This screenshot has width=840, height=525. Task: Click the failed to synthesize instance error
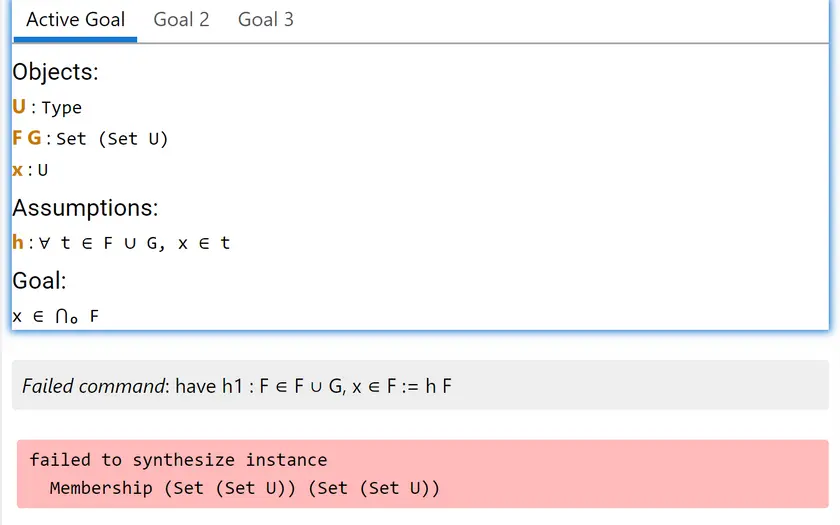(x=178, y=460)
